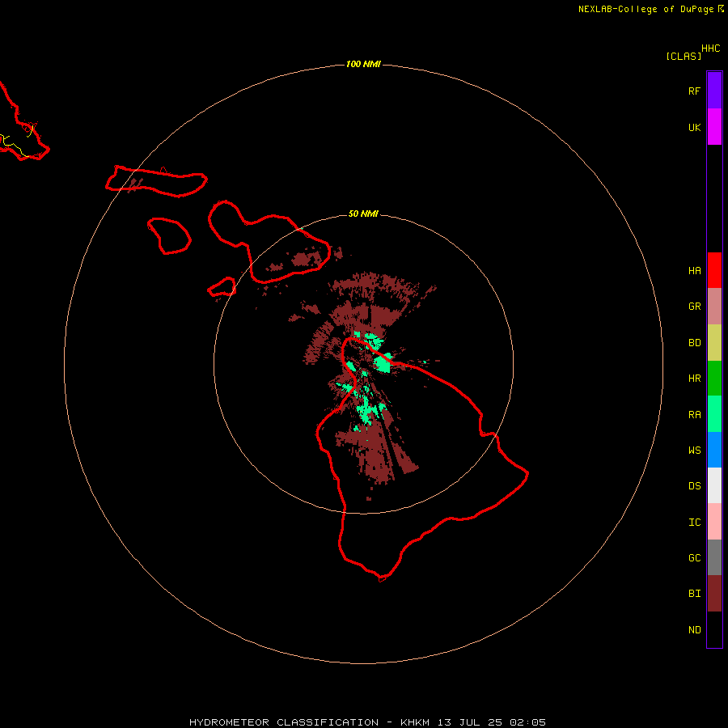Click the BI brown legend swatch
Viewport: 728px width, 728px height.
[x=714, y=594]
